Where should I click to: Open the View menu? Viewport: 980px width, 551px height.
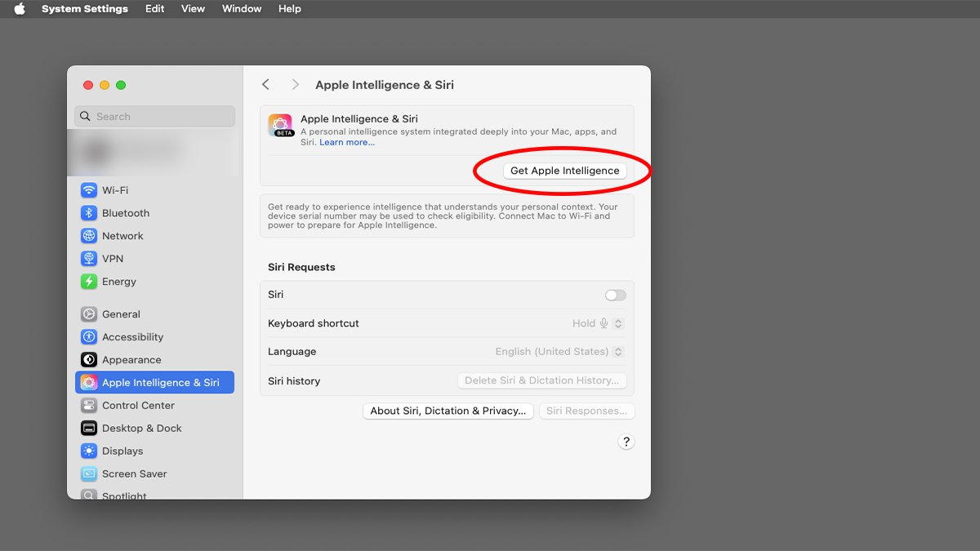(193, 9)
